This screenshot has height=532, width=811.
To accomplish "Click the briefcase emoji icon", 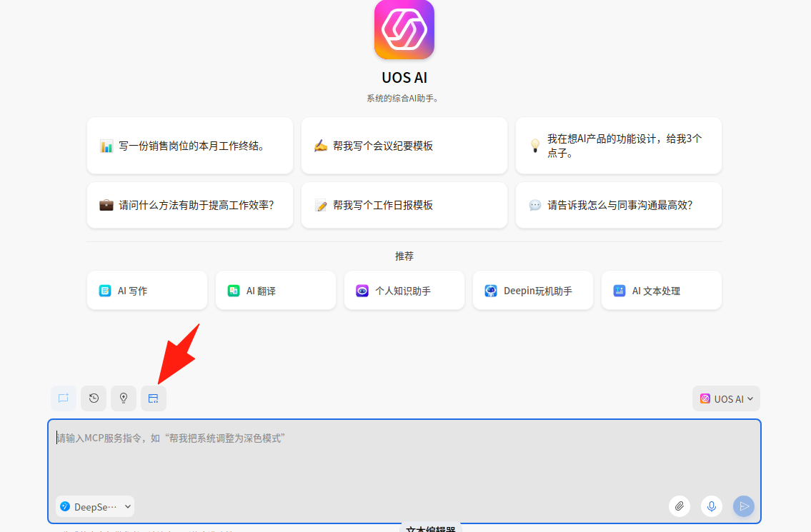I will pos(106,205).
